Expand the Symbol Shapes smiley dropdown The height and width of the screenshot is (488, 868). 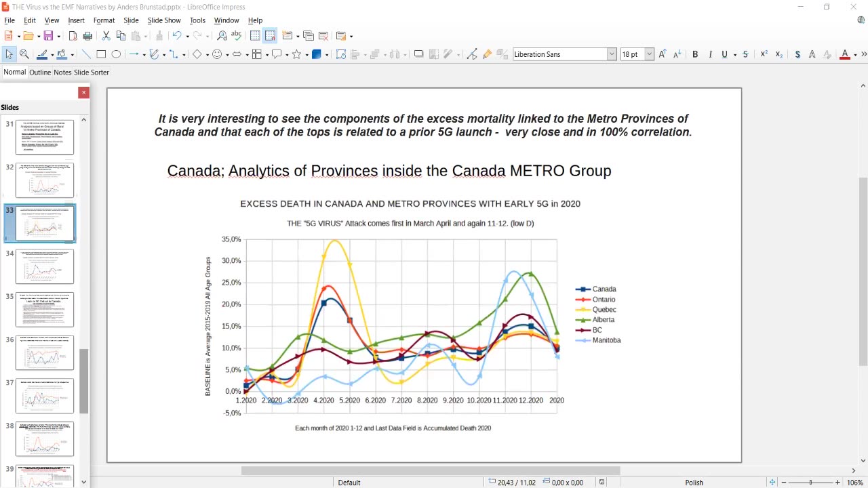coord(226,55)
